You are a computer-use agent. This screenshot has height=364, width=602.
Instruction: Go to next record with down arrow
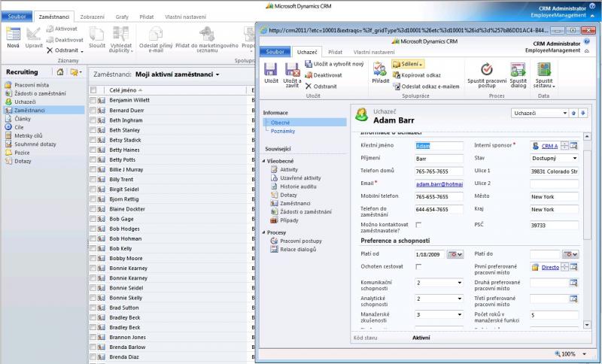point(582,113)
